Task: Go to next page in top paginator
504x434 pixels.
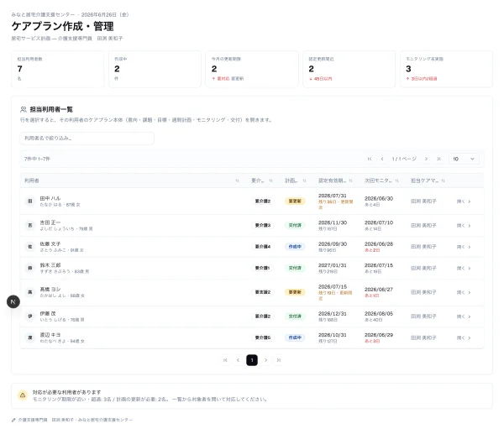Action: click(x=426, y=159)
